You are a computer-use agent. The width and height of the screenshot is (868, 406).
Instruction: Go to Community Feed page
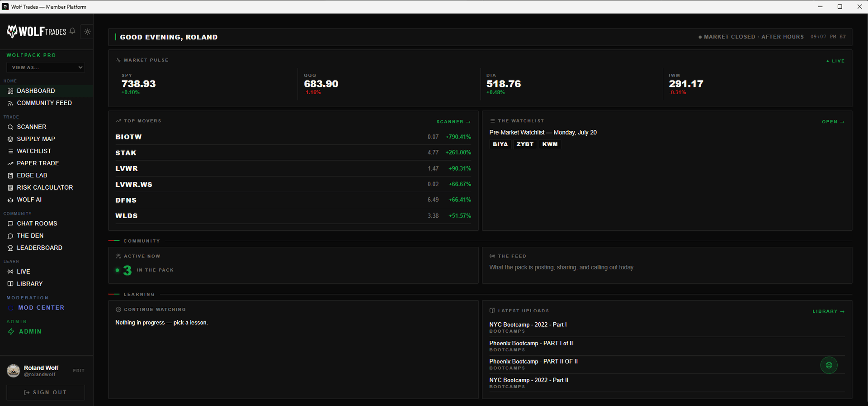47,103
